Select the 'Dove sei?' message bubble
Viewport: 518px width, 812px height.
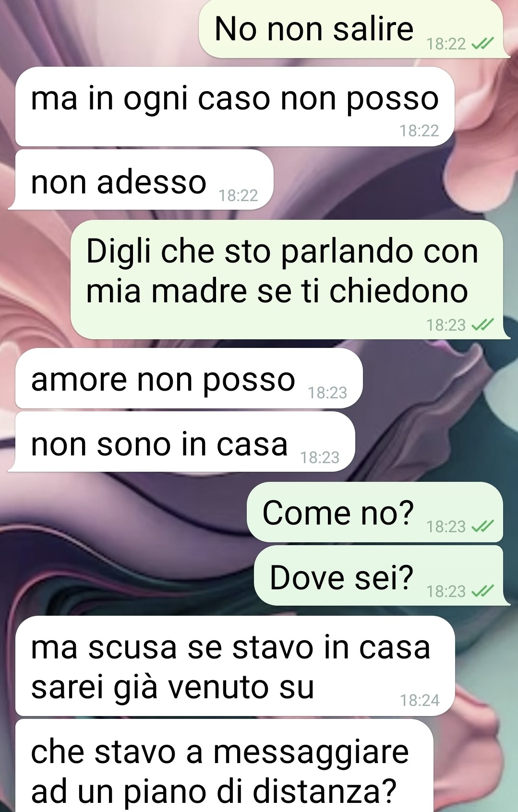381,575
